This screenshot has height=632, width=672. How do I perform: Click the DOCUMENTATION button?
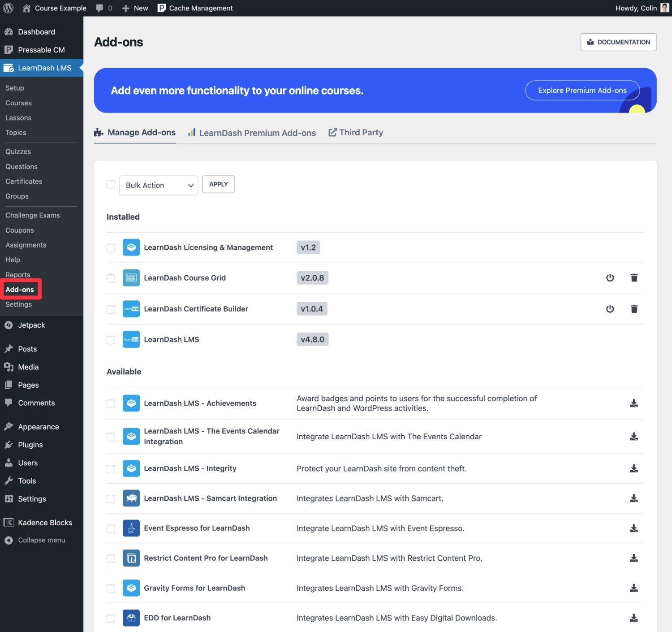click(618, 42)
